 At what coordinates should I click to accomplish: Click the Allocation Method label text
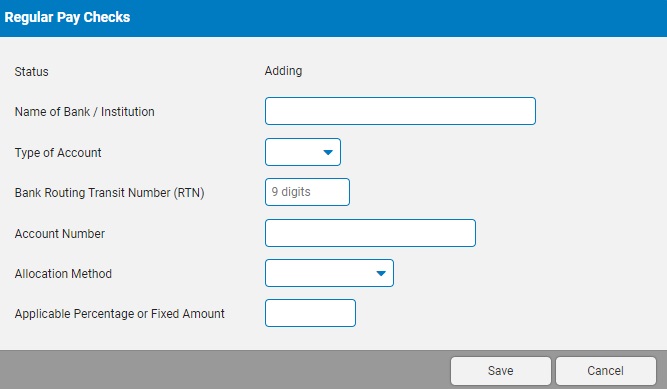[63, 274]
